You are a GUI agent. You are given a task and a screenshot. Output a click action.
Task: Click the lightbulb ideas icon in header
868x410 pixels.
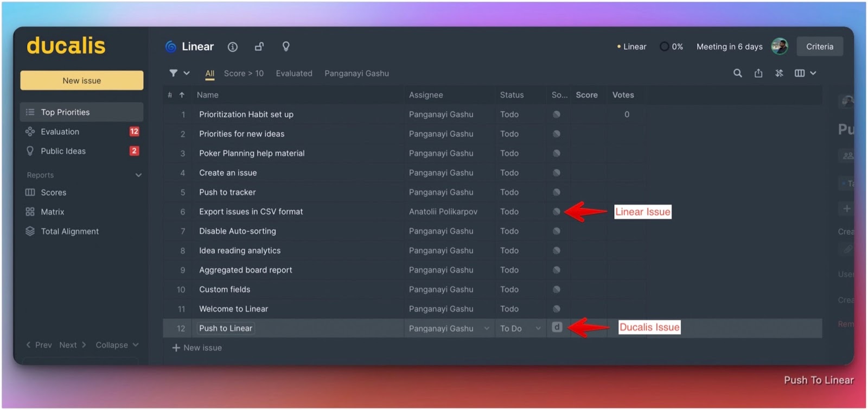pyautogui.click(x=286, y=47)
